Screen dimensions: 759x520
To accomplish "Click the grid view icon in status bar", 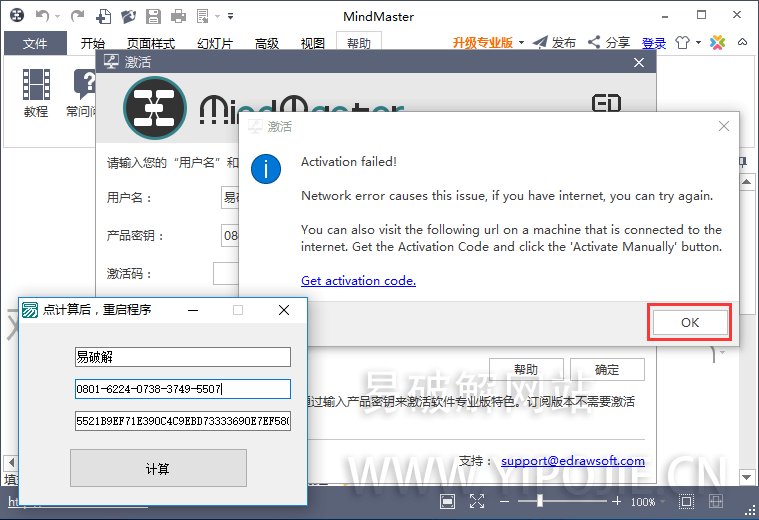I will (x=716, y=502).
